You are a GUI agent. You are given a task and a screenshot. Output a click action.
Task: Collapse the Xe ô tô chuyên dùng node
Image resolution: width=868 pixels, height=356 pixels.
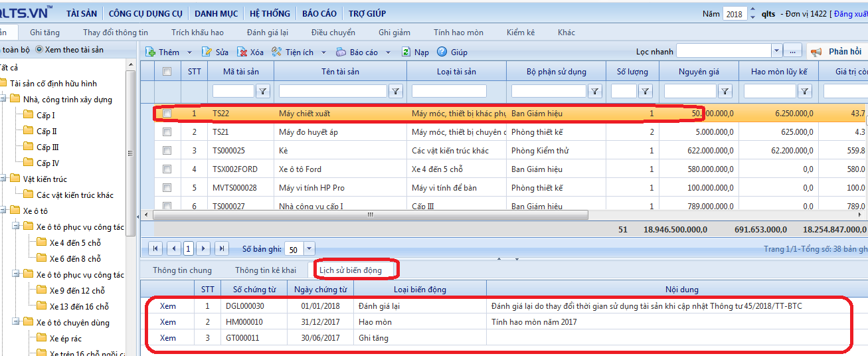[x=17, y=323]
